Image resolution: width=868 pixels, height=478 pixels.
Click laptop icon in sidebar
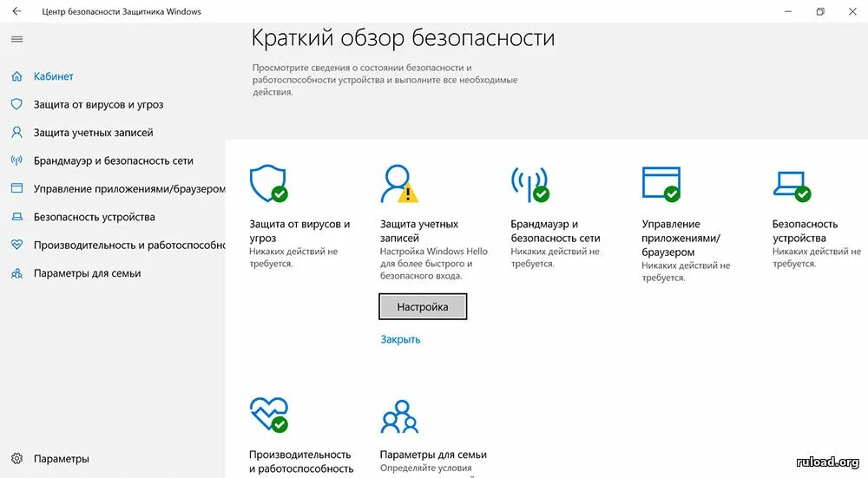[x=17, y=217]
